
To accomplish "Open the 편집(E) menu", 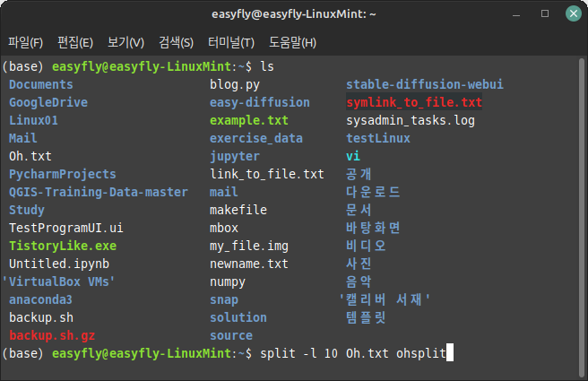I will (x=75, y=42).
